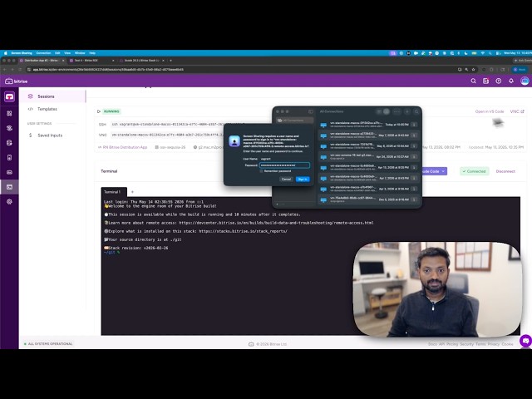This screenshot has height=399, width=532.
Task: Click the RUNNING status badge
Action: pos(111,111)
